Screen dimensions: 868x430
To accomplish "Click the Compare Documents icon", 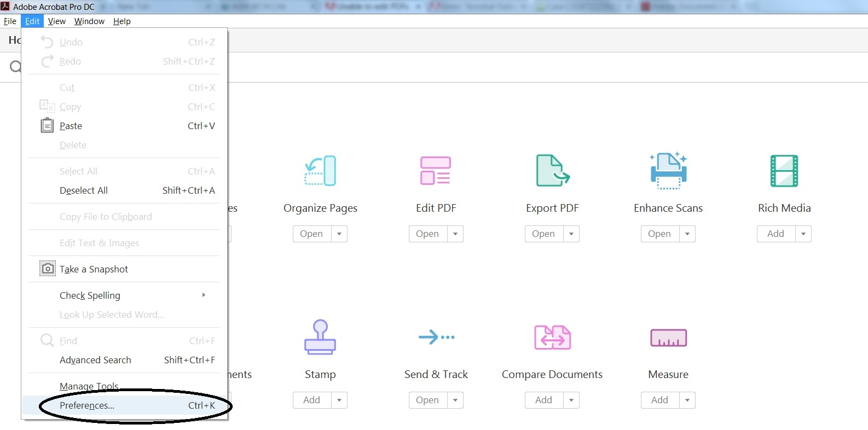I will click(552, 337).
